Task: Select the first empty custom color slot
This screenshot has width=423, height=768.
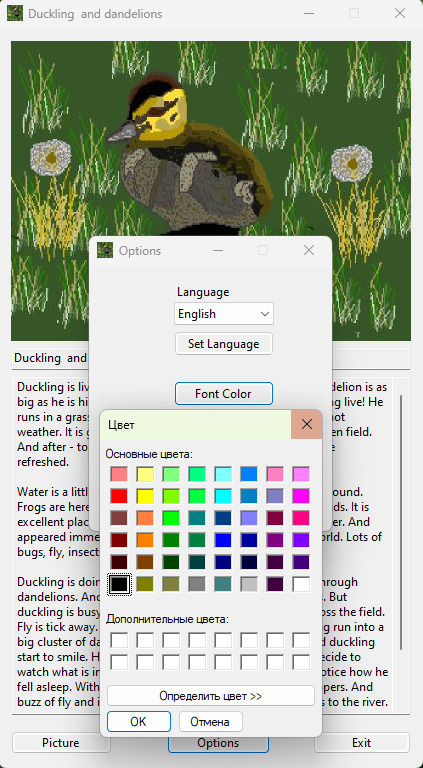Action: tap(119, 640)
